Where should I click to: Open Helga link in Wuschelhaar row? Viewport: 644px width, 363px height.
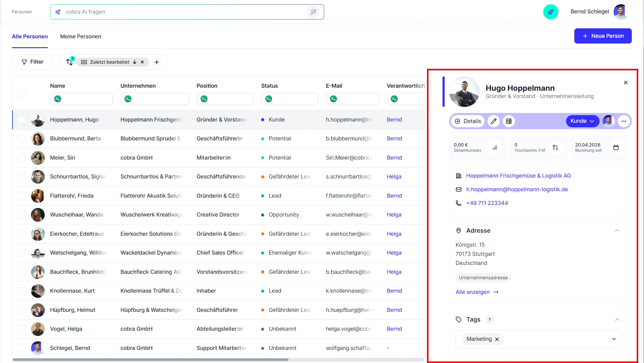394,215
